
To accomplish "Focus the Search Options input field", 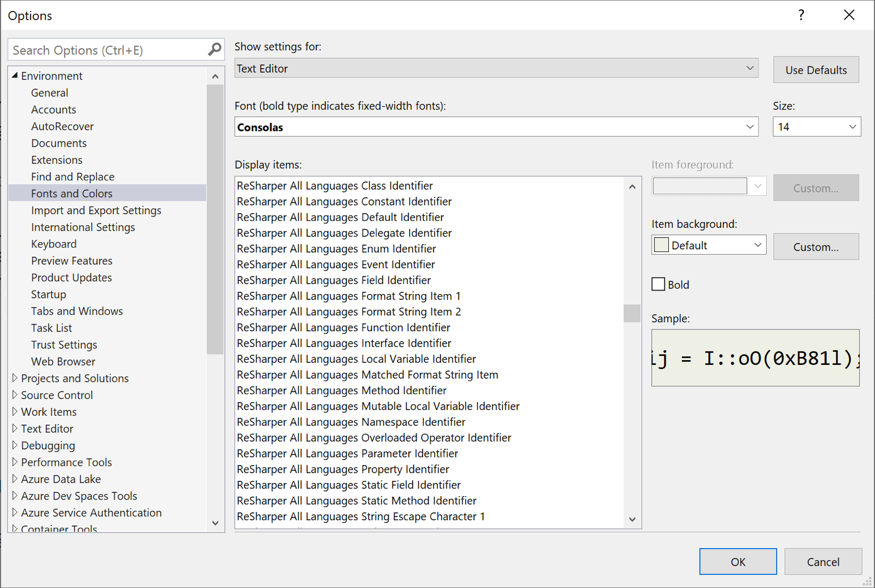I will click(x=107, y=50).
